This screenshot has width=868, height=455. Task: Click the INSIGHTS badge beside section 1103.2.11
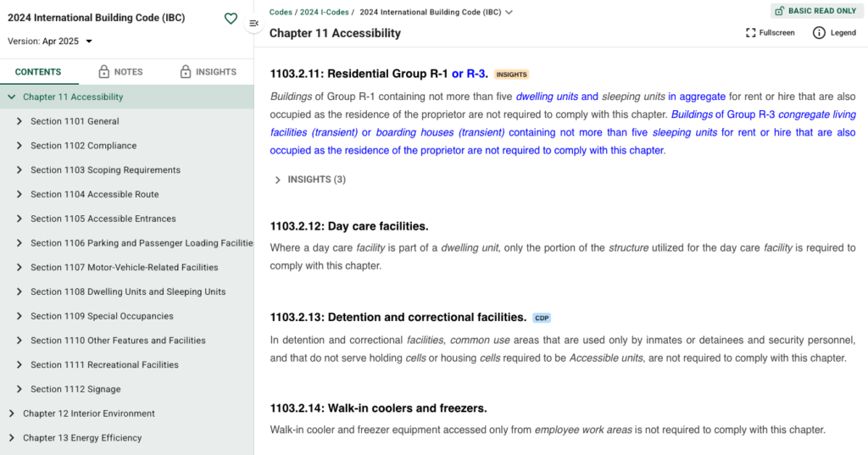(511, 75)
